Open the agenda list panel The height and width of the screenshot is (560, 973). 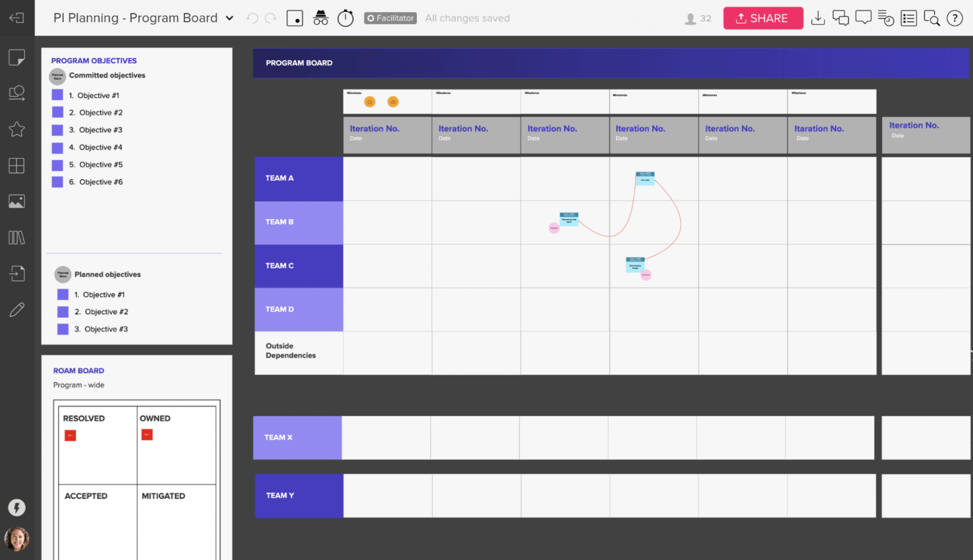coord(909,18)
